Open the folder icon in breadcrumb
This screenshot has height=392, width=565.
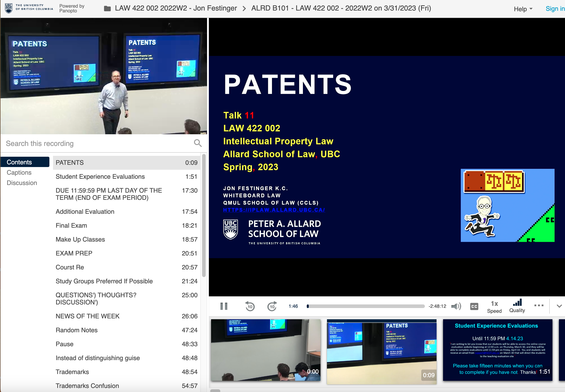tap(107, 9)
